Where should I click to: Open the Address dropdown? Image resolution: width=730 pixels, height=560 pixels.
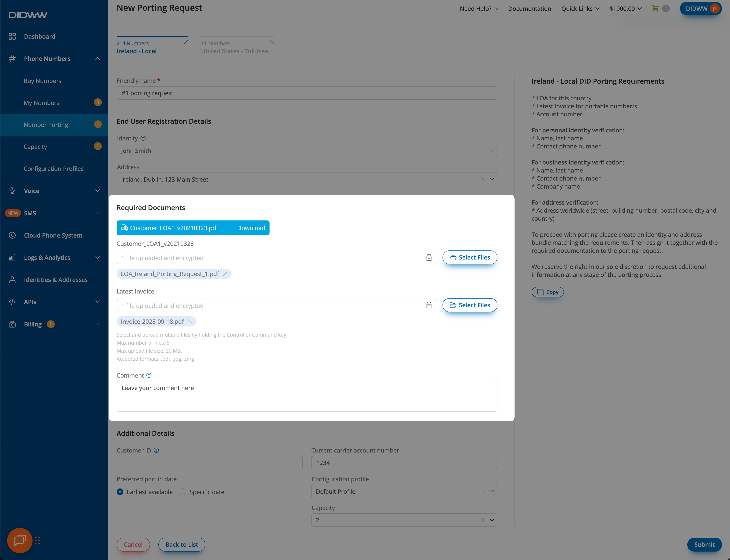coord(492,179)
